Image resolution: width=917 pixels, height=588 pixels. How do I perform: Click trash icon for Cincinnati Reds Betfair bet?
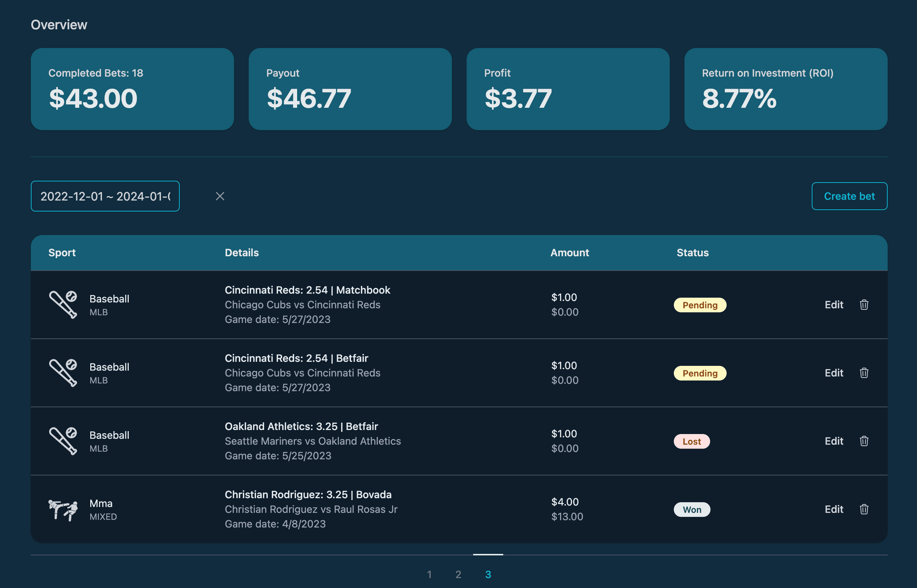point(863,373)
